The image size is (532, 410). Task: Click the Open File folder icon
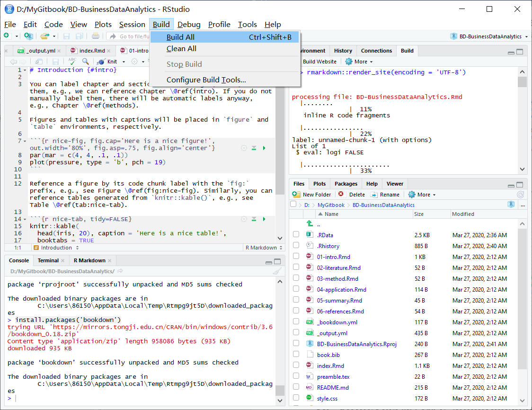coord(44,36)
